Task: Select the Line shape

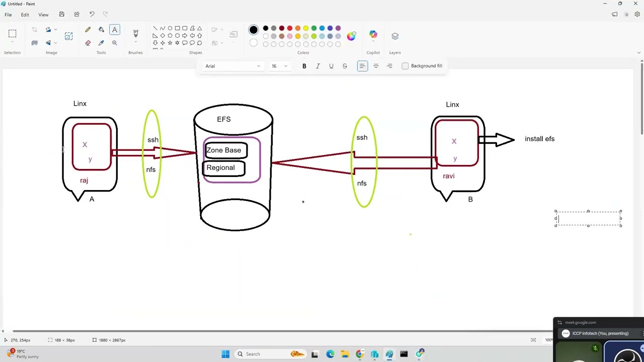Action: tap(155, 28)
